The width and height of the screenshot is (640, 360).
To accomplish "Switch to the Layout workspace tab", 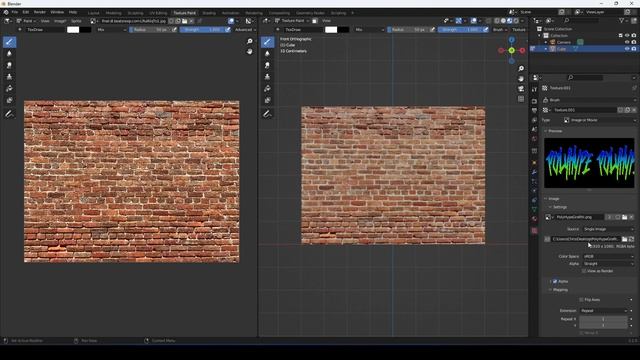I will [x=93, y=13].
